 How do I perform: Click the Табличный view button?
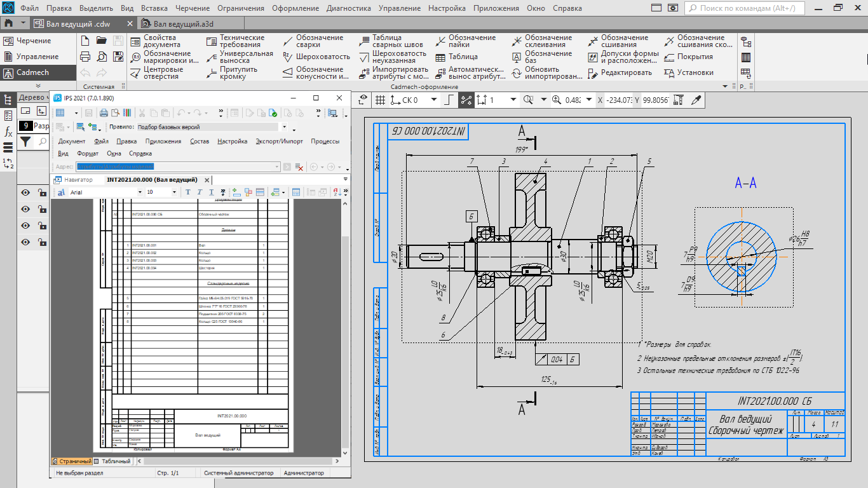tap(115, 461)
